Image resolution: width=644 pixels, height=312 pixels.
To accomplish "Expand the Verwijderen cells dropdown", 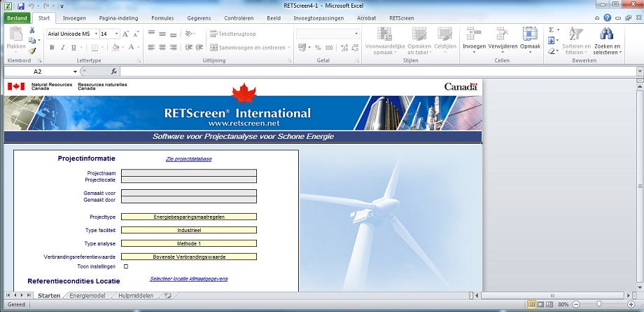I will tap(503, 53).
